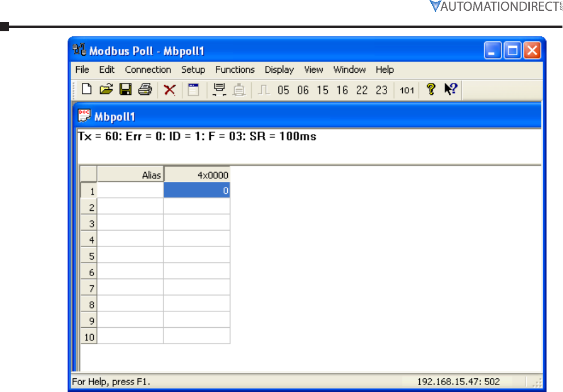The width and height of the screenshot is (563, 392).
Task: Open the Edit menu
Action: point(107,69)
